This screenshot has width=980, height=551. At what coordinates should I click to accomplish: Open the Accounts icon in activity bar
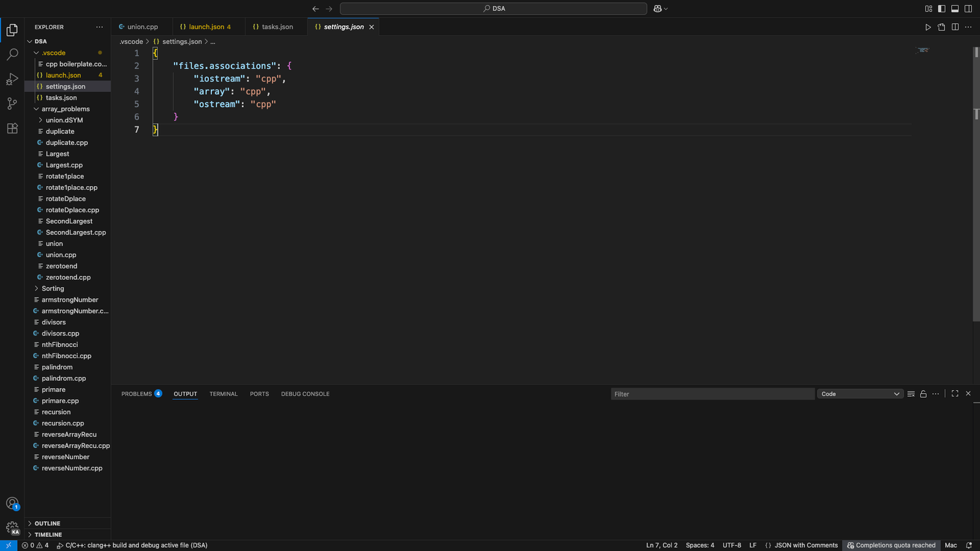12,503
